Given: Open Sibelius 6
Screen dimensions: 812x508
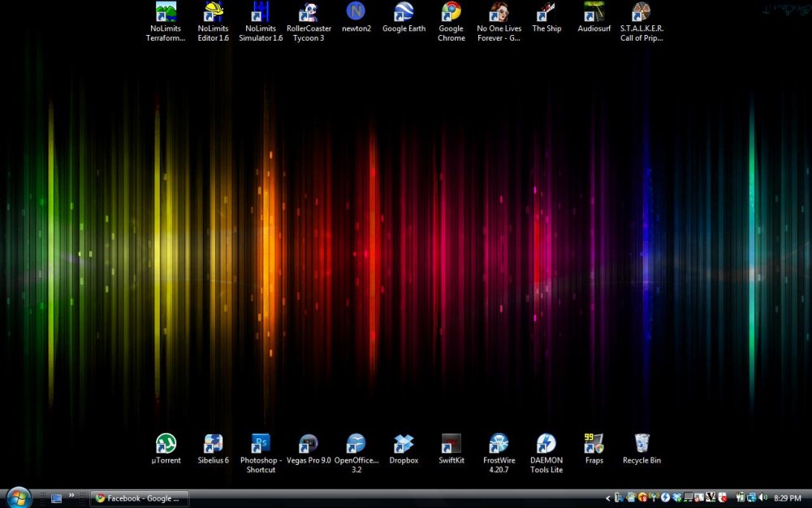Looking at the screenshot, I should (213, 445).
